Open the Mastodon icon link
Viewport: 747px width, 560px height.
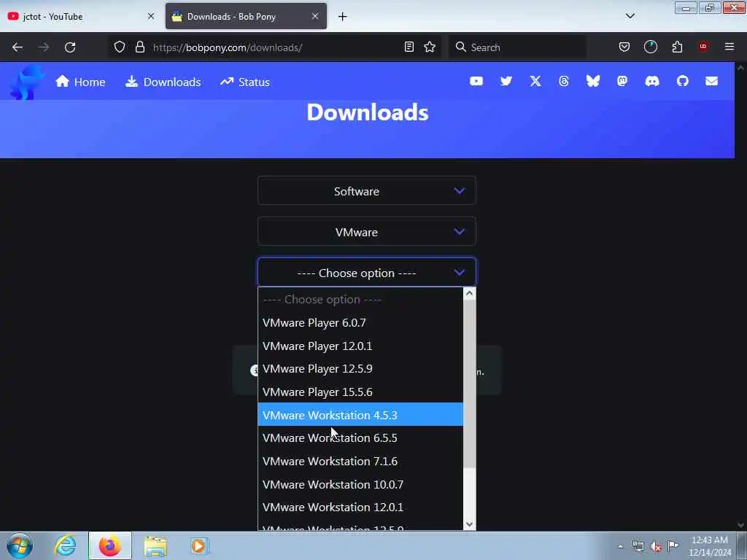622,82
